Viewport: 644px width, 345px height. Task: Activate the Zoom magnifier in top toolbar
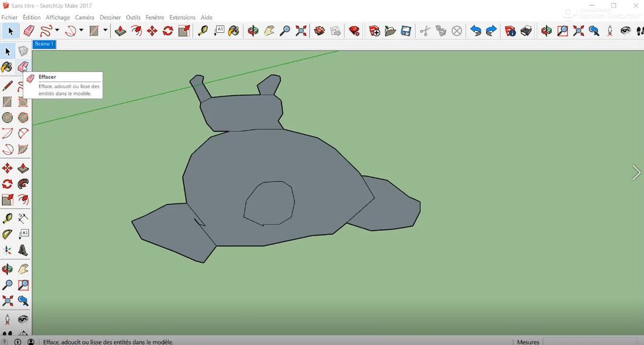(x=285, y=31)
